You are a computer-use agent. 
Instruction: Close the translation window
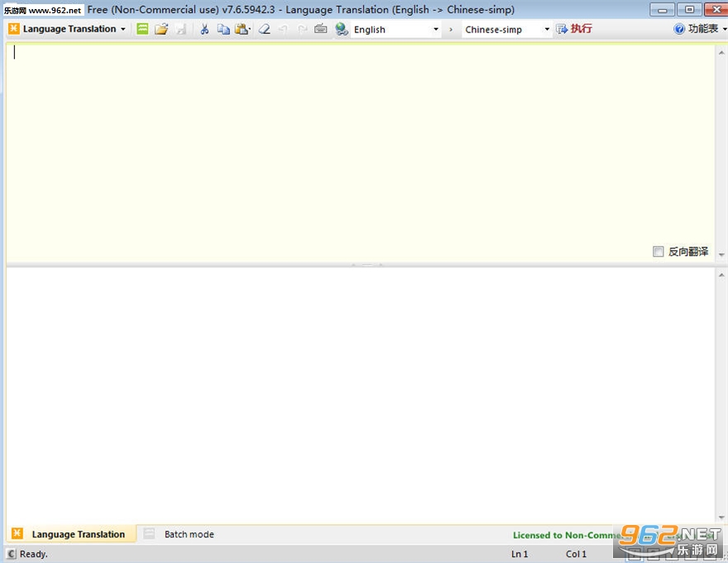pos(716,9)
